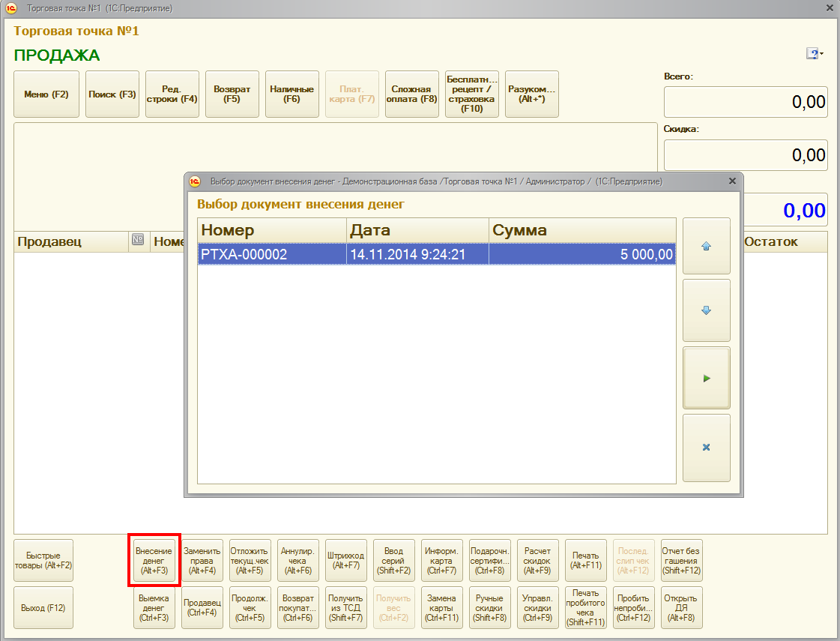This screenshot has width=840, height=641.
Task: Click the Сумма column header
Action: 581,230
